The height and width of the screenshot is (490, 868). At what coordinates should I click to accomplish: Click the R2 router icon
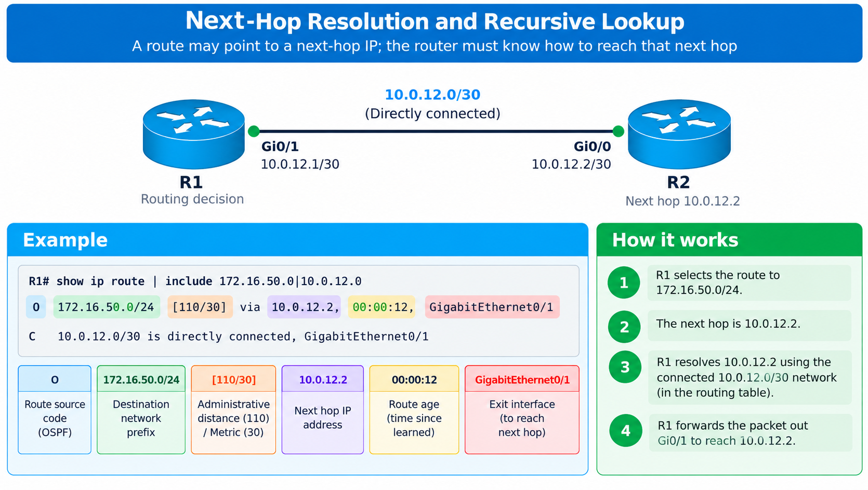(x=679, y=134)
